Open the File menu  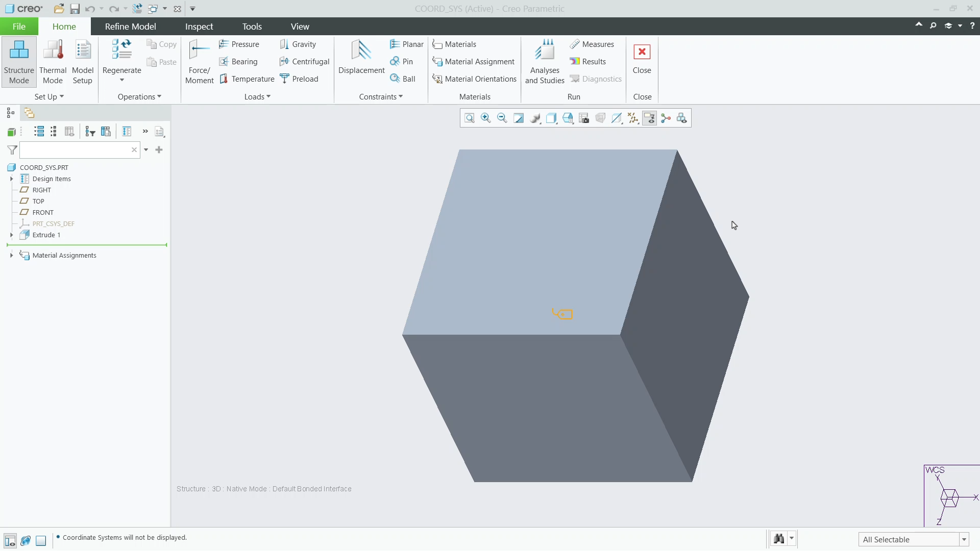(x=19, y=27)
